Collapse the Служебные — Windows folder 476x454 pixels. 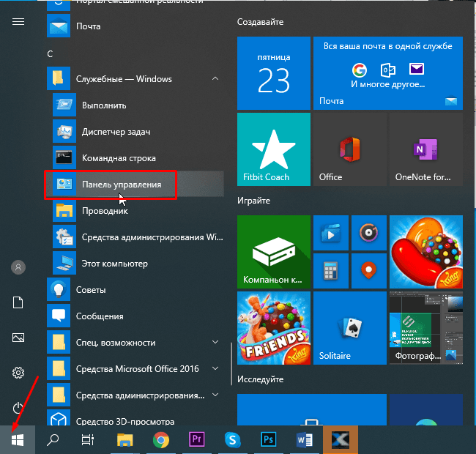pos(215,78)
